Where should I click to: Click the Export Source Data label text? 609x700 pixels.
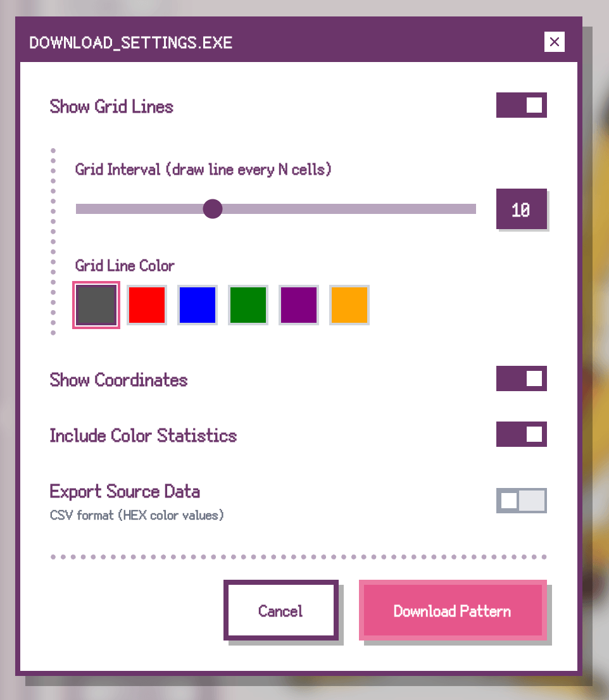(125, 492)
